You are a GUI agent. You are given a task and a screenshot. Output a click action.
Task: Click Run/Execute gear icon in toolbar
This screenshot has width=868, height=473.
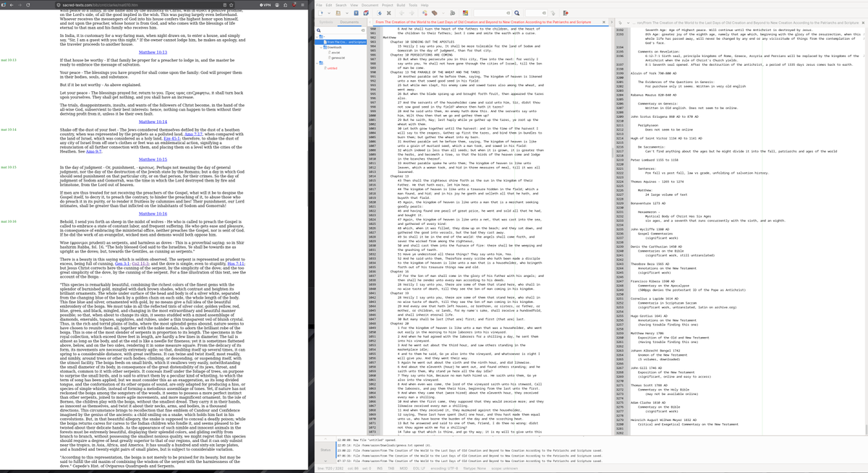[x=452, y=12]
